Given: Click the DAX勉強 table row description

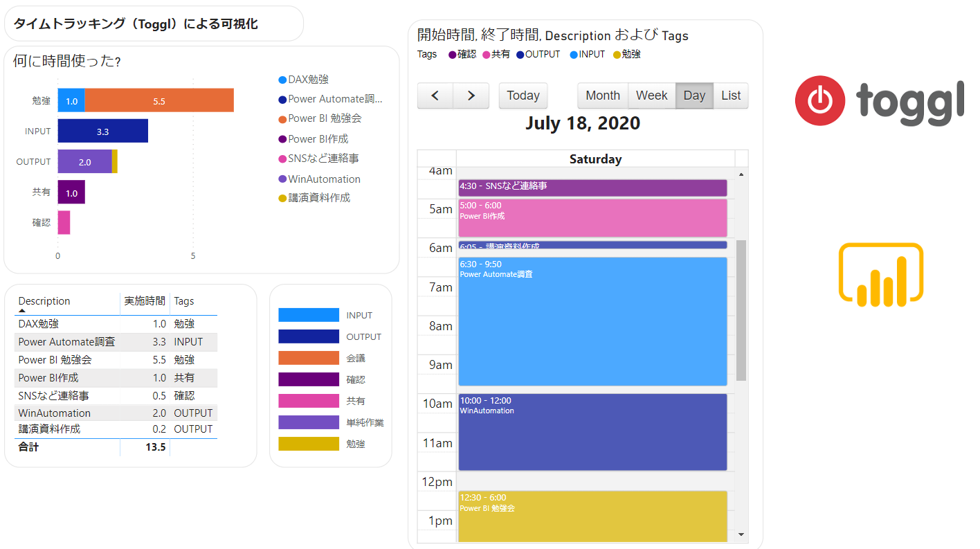Looking at the screenshot, I should pos(39,324).
